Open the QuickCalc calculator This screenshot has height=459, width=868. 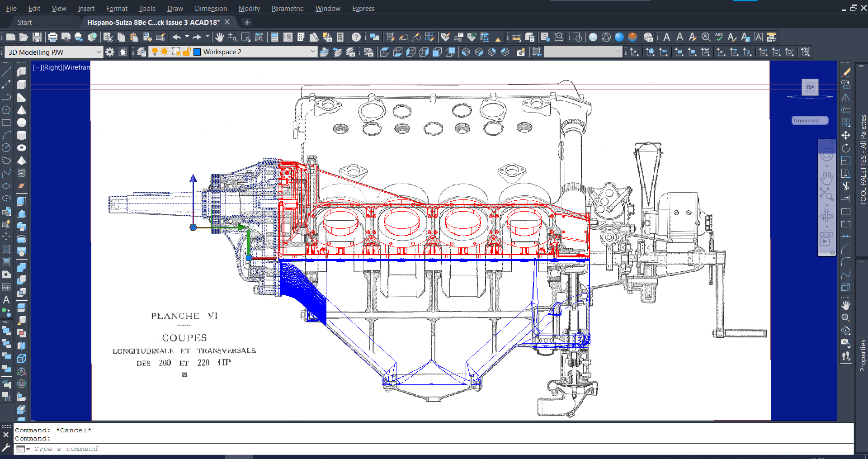[x=340, y=37]
